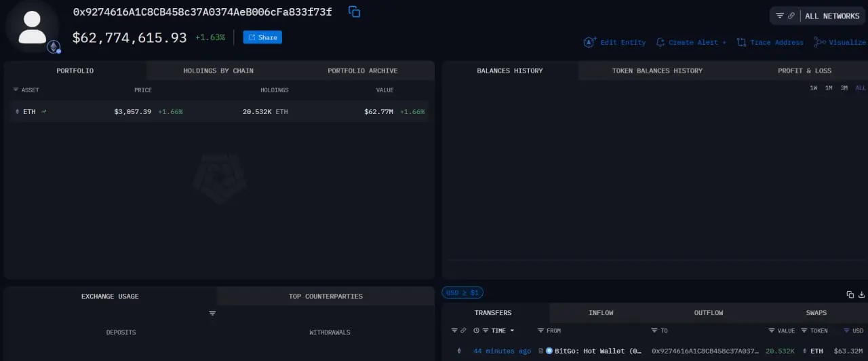The height and width of the screenshot is (361, 868).
Task: Switch to PROFIT & LOSS tab
Action: 804,71
